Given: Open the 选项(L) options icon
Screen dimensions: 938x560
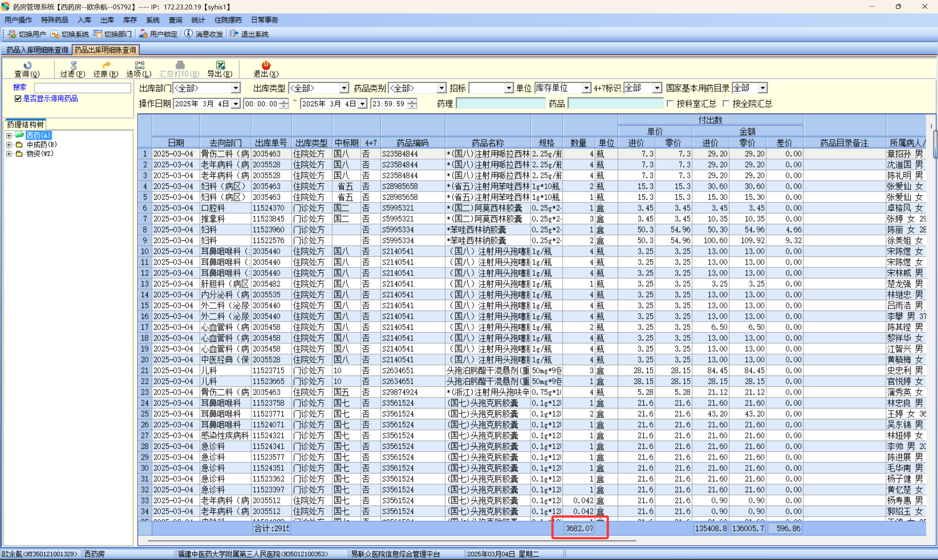Looking at the screenshot, I should [x=139, y=66].
